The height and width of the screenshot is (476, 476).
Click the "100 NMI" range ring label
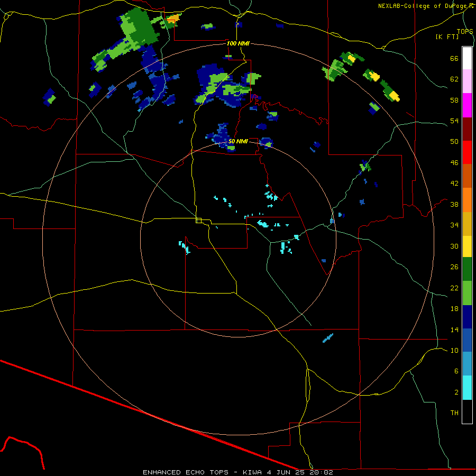pyautogui.click(x=238, y=43)
